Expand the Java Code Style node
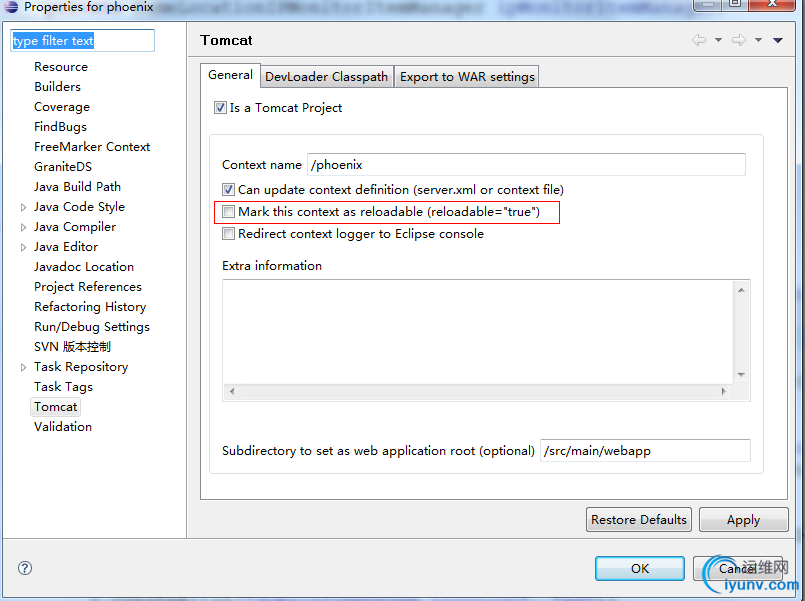The width and height of the screenshot is (805, 601). [23, 207]
